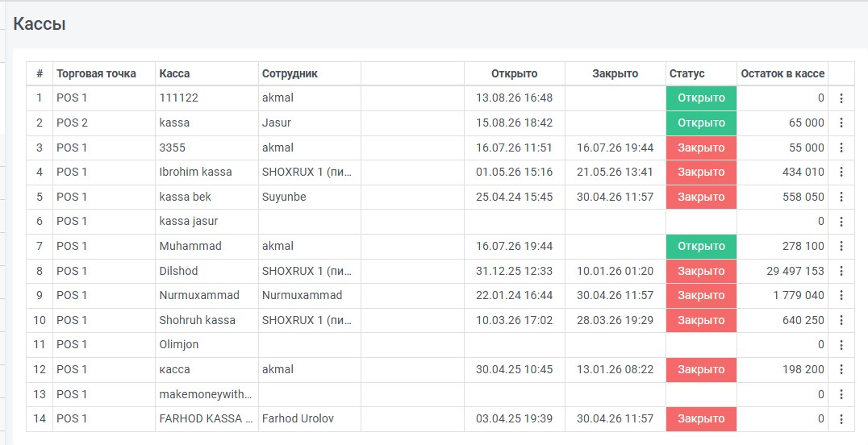Click the opened date 03.04.25 19:39

pos(515,419)
